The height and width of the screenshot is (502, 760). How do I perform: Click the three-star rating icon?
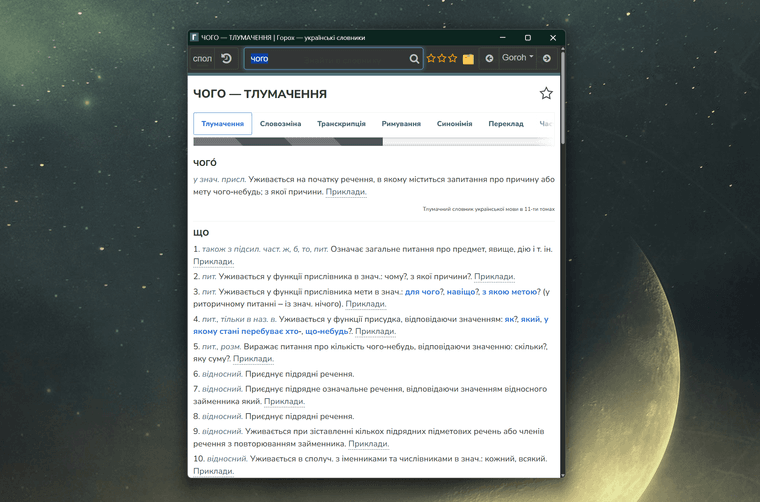click(441, 59)
